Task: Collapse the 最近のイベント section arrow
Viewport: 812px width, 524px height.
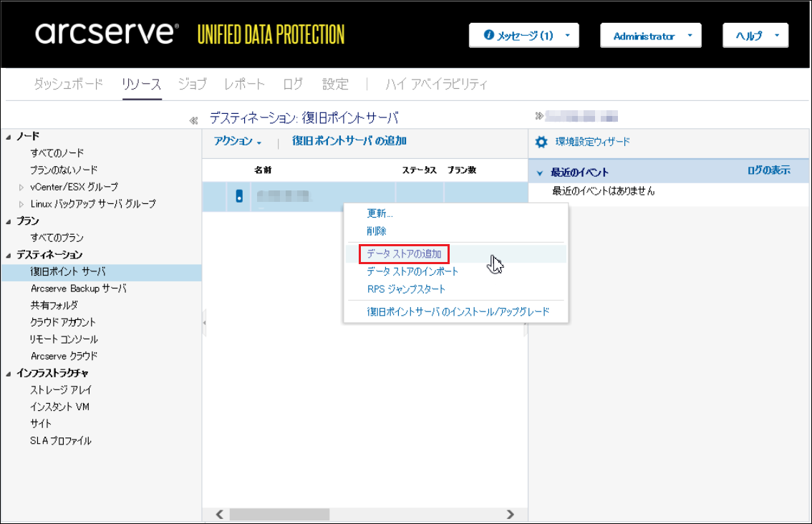Action: pyautogui.click(x=540, y=173)
